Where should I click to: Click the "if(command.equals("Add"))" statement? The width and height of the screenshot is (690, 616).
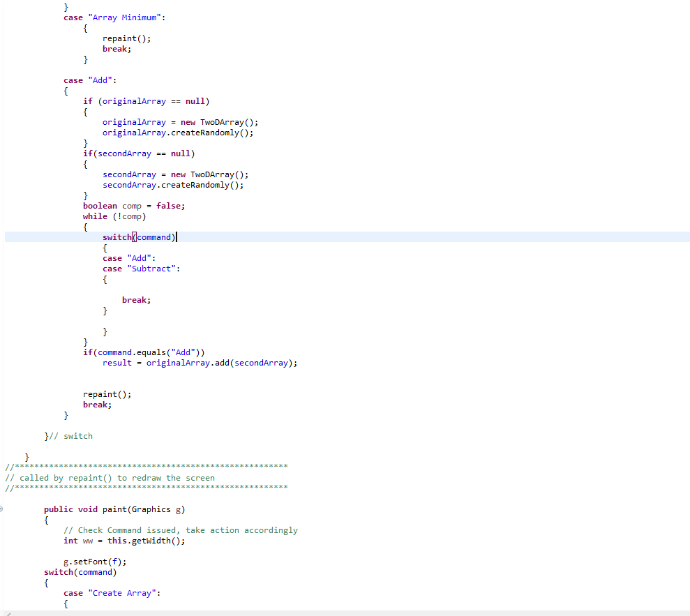pos(144,352)
